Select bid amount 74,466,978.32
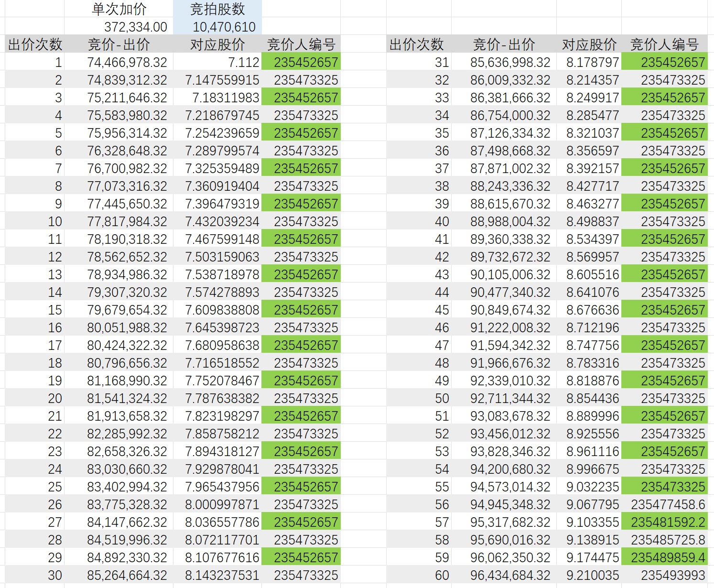This screenshot has height=588, width=714. (x=119, y=62)
